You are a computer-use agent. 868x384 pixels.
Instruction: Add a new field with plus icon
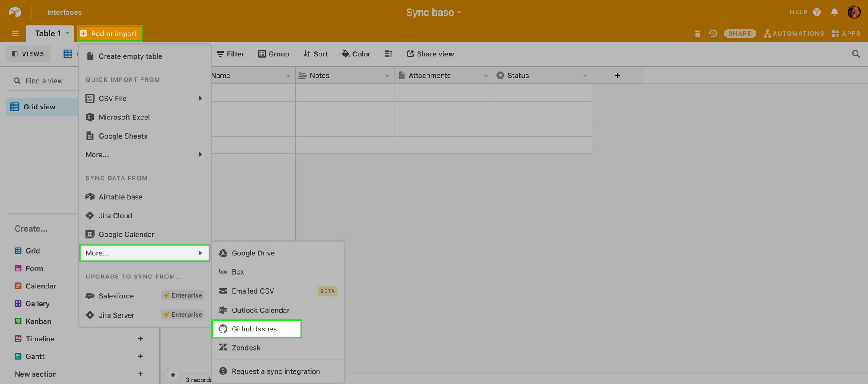pos(617,75)
